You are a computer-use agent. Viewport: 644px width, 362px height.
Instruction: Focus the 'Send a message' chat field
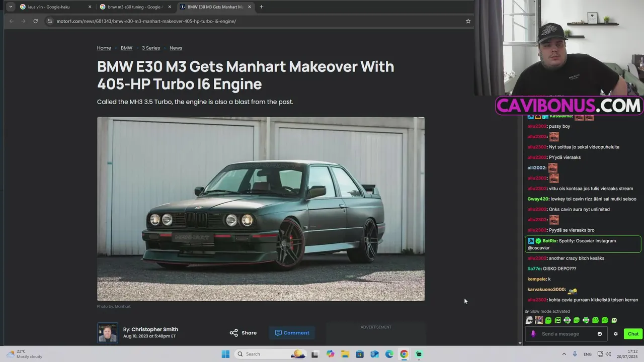click(565, 334)
